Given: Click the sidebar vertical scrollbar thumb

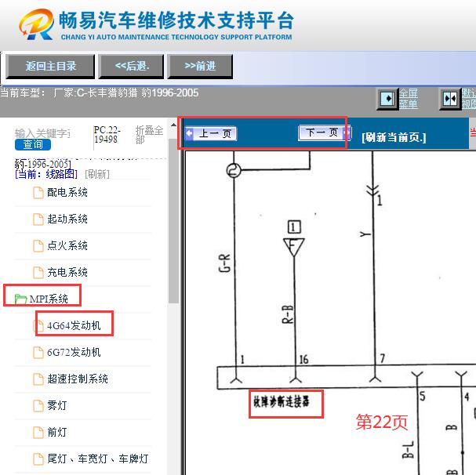Looking at the screenshot, I should (x=173, y=221).
